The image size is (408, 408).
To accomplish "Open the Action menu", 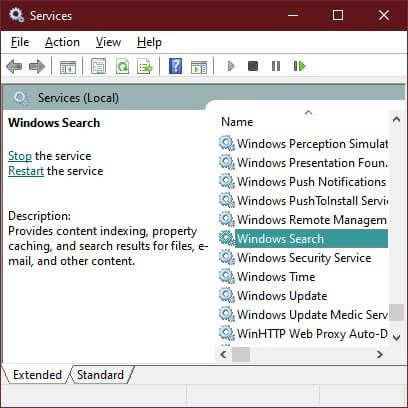I will [x=62, y=42].
